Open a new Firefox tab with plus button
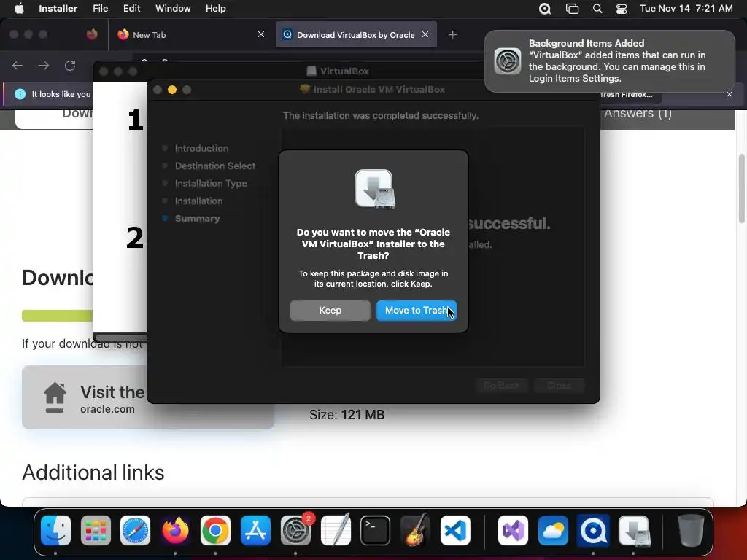Viewport: 747px width, 560px height. pos(452,35)
